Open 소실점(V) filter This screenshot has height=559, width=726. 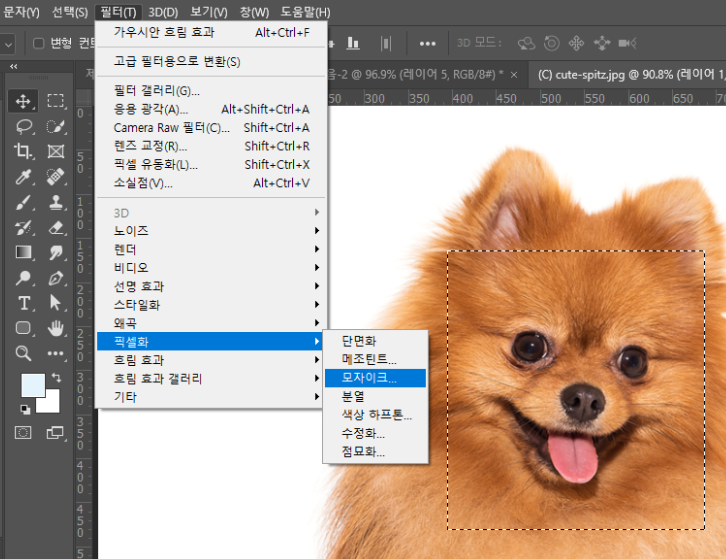[211, 183]
